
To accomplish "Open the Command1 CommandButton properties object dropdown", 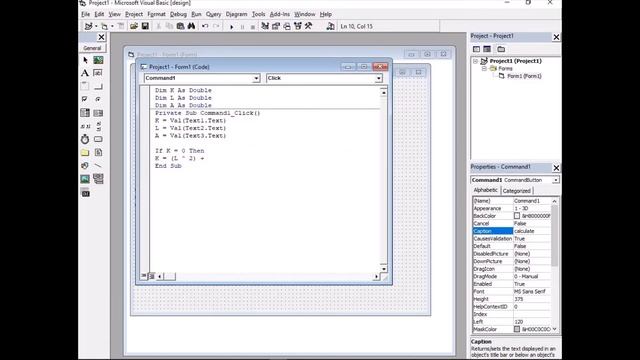I will click(556, 180).
